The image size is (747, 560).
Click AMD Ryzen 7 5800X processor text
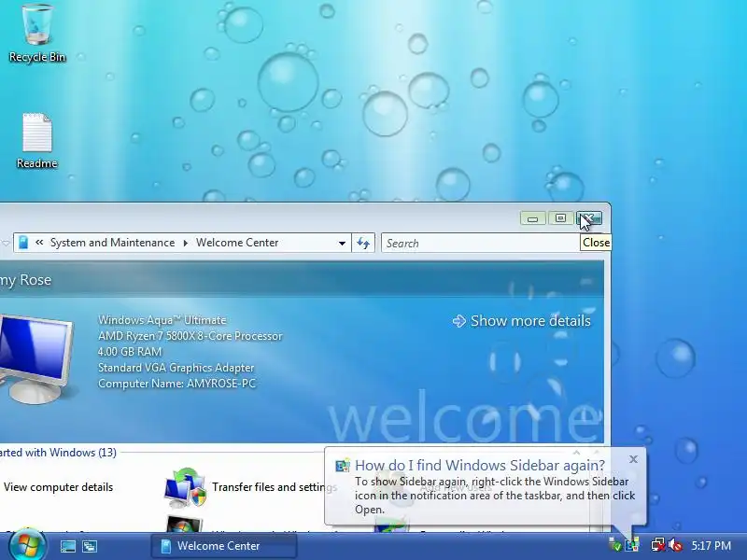coord(190,336)
